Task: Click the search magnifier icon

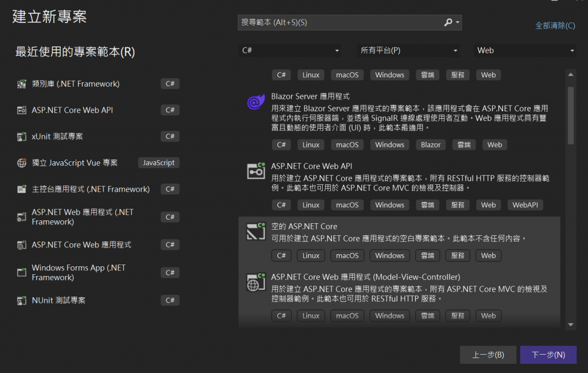Action: tap(448, 22)
